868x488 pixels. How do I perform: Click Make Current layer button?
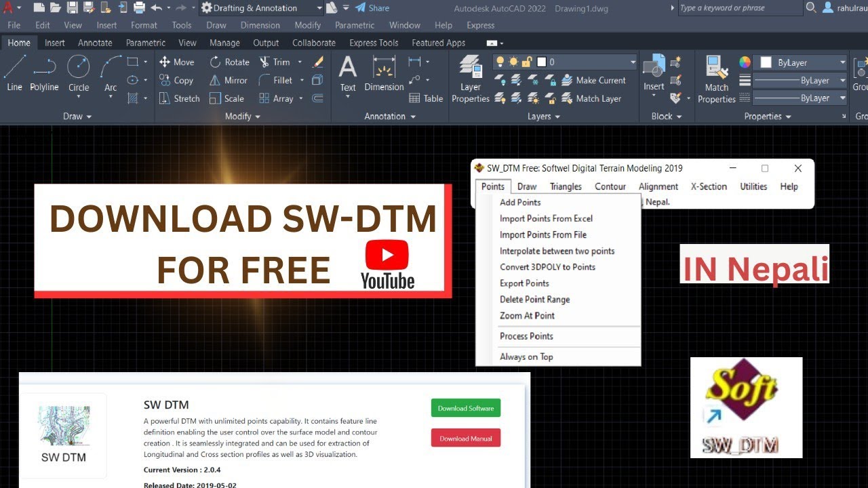coord(593,80)
